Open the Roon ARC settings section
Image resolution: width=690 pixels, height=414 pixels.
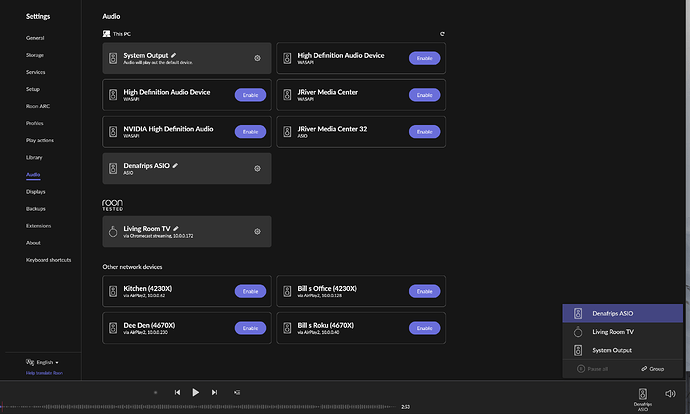coord(37,106)
